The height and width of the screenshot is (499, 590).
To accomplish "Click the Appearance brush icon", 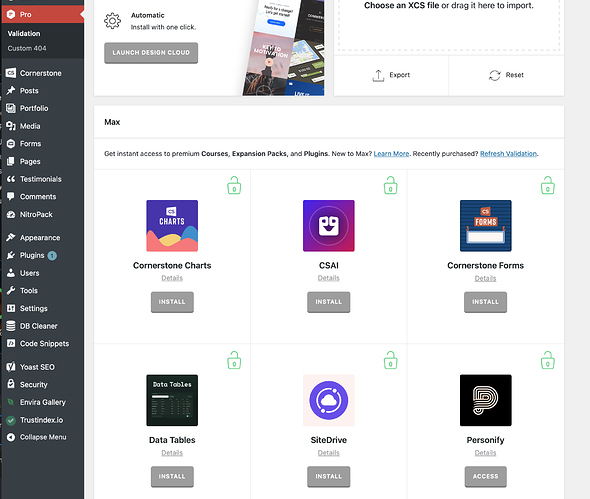I will [x=11, y=237].
